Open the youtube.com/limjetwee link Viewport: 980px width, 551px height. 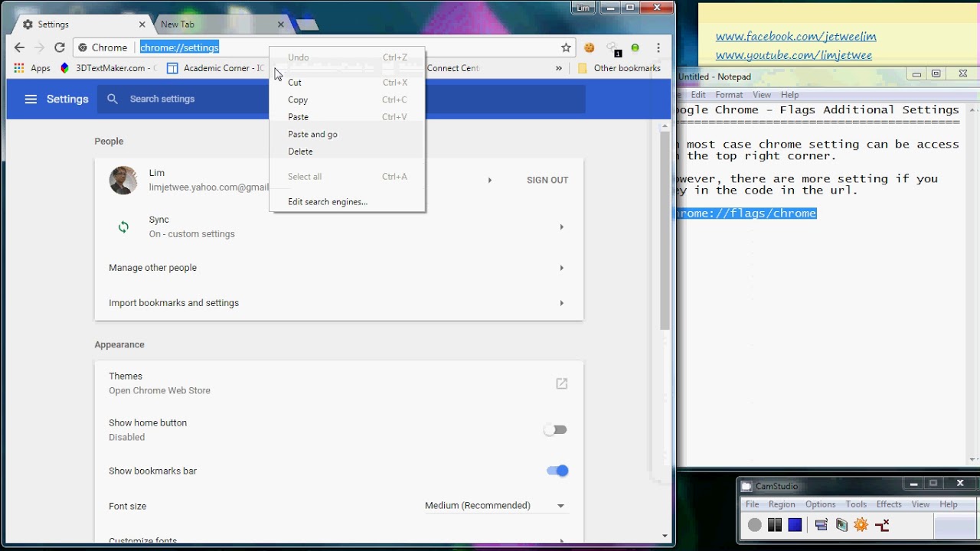click(794, 55)
